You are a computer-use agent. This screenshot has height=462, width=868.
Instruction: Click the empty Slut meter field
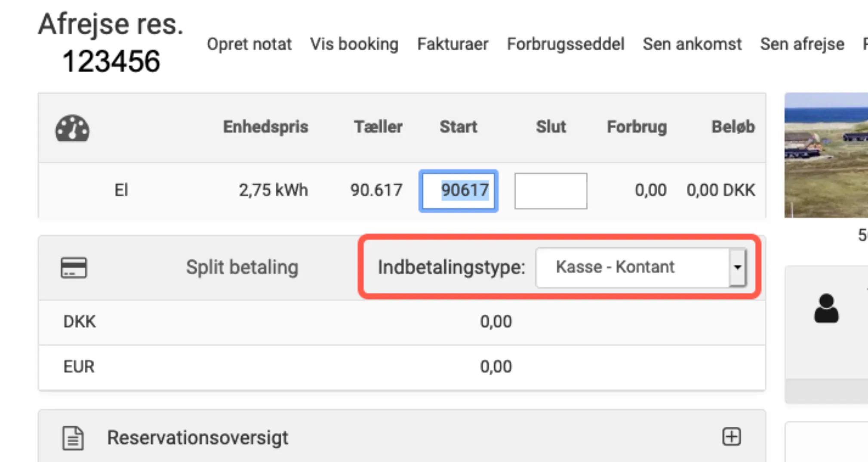pos(551,191)
